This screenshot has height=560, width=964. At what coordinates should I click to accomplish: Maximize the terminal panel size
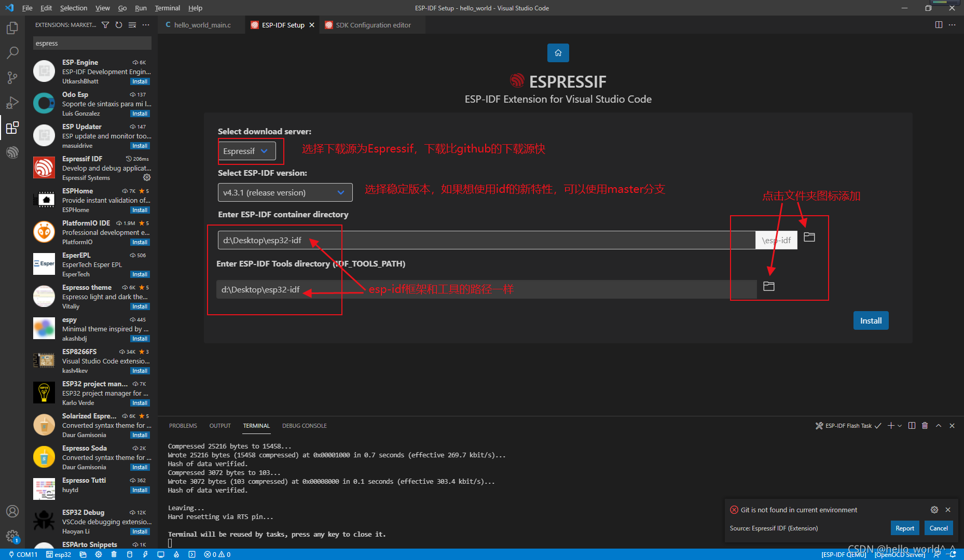pos(939,426)
